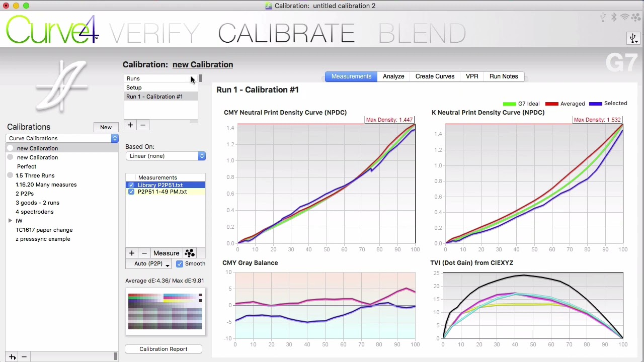This screenshot has height=362, width=644.
Task: Click the blue Selected legend swatch
Action: click(x=596, y=104)
